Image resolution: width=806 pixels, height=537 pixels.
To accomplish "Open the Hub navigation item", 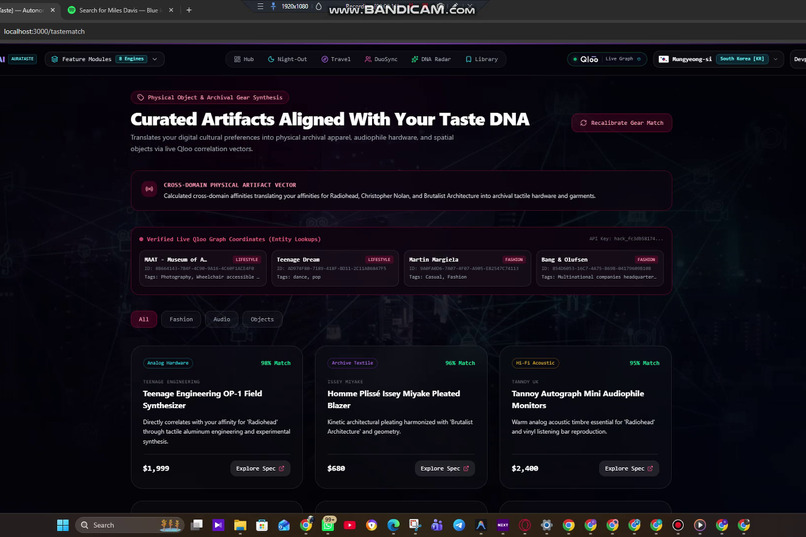I will [x=244, y=59].
